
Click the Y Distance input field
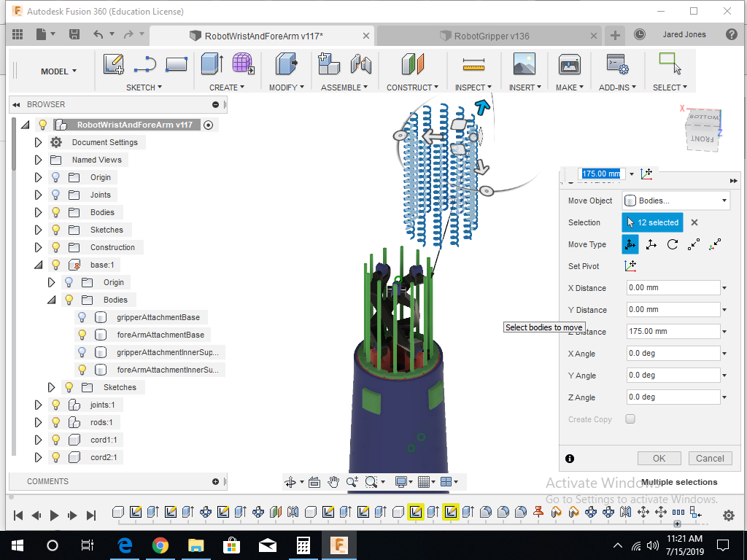coord(673,309)
